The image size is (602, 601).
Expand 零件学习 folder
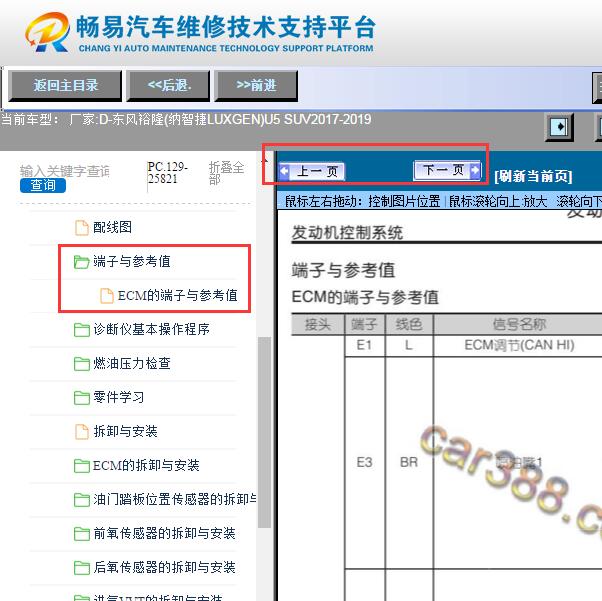click(x=119, y=397)
